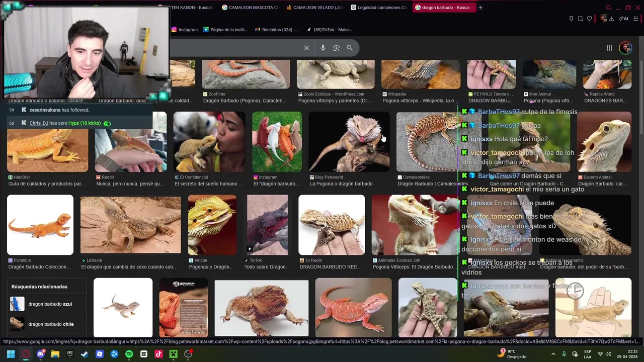
Task: Open the Animales Exoticos 24h image
Action: click(415, 225)
